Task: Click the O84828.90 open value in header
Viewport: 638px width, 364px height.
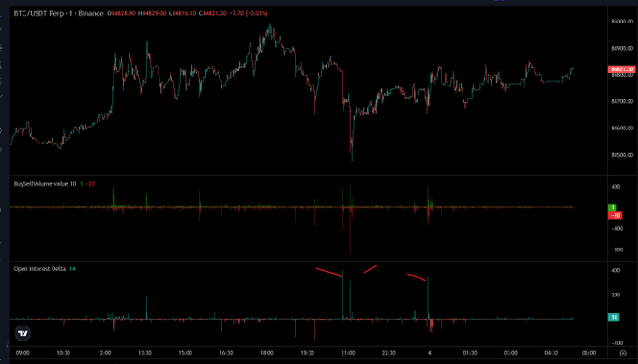Action: 122,13
